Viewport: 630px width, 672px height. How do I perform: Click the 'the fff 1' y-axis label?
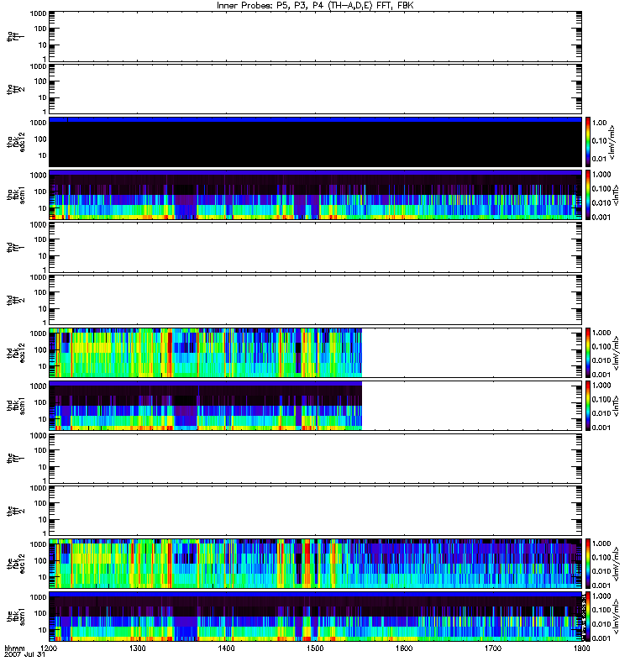[x=15, y=458]
